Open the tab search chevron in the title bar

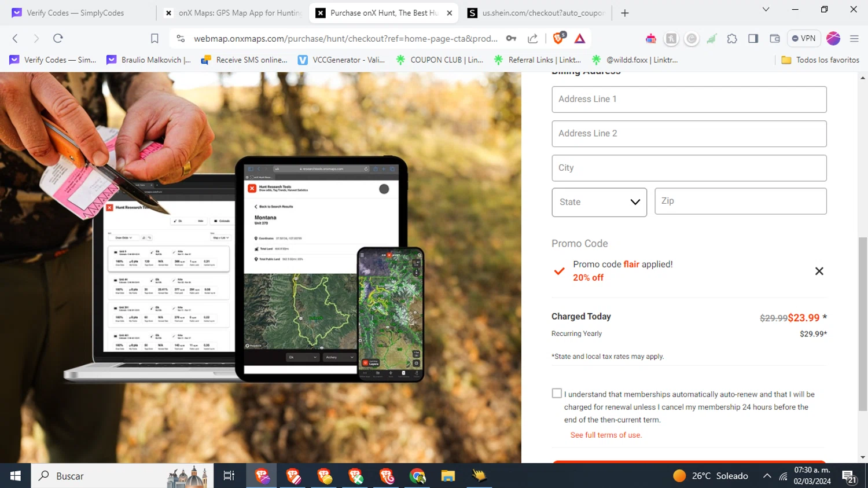[766, 9]
